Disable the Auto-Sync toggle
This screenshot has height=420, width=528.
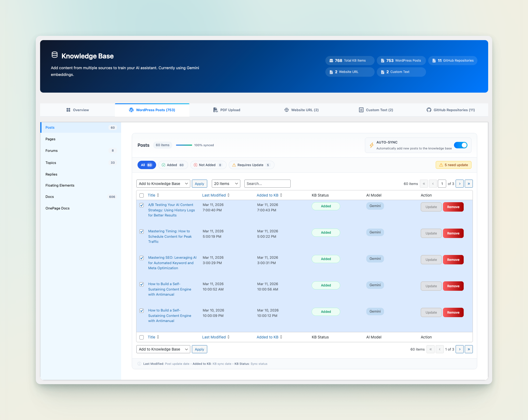(461, 145)
